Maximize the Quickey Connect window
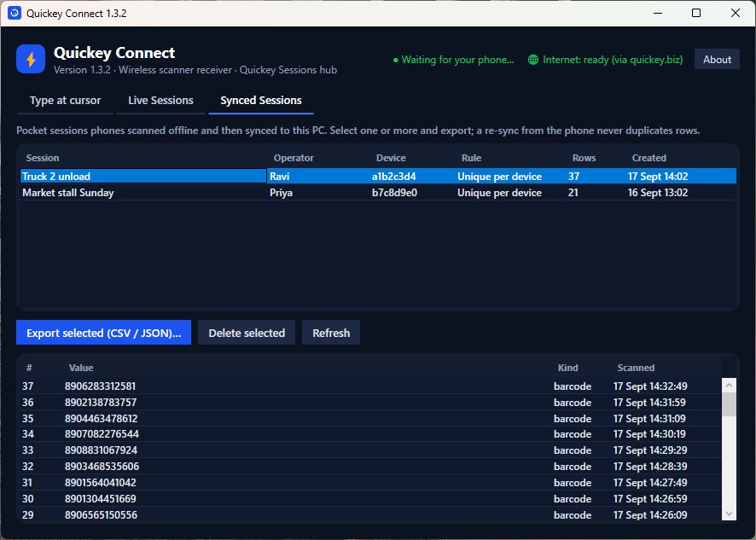 [x=696, y=13]
